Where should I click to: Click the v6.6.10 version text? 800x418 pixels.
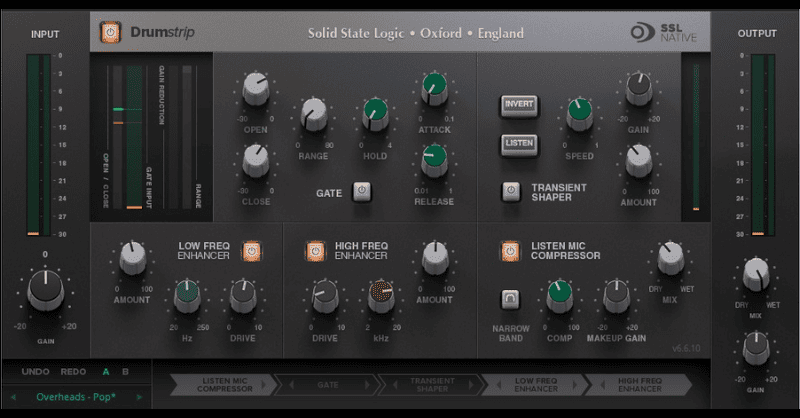[686, 349]
